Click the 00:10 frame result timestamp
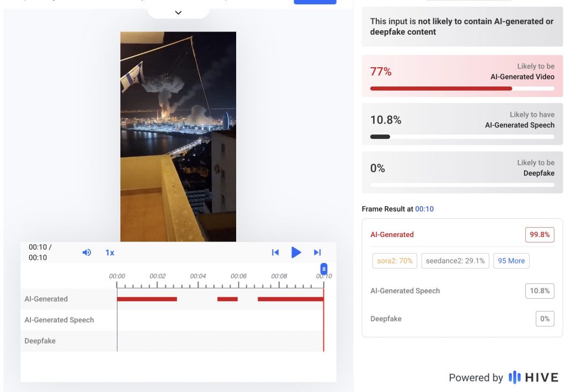The image size is (565, 392). coord(424,209)
